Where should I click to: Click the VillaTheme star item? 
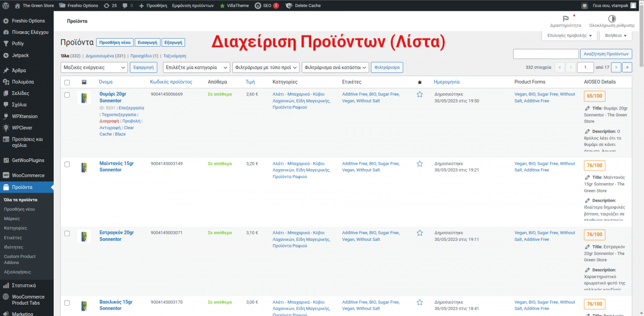[235, 5]
